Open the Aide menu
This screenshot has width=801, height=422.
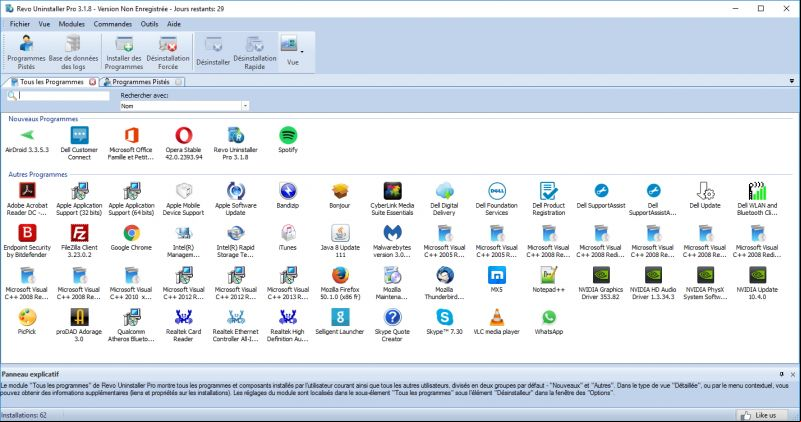click(174, 24)
